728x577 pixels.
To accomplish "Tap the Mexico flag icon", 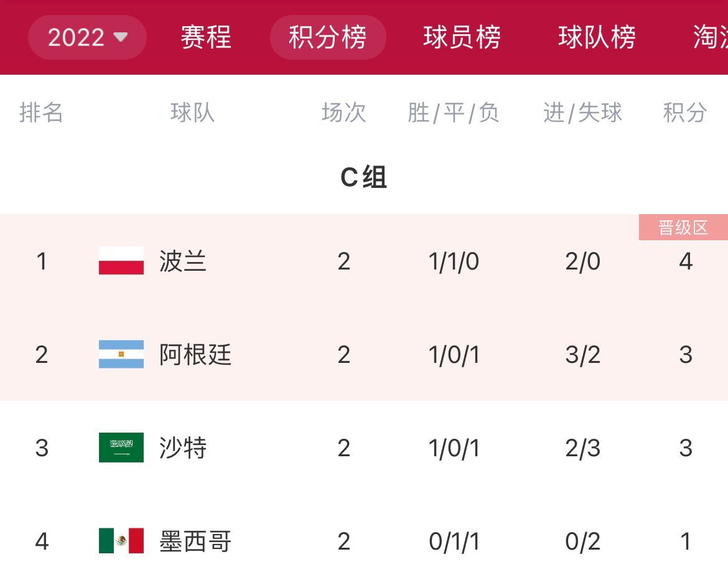I will pos(121,541).
